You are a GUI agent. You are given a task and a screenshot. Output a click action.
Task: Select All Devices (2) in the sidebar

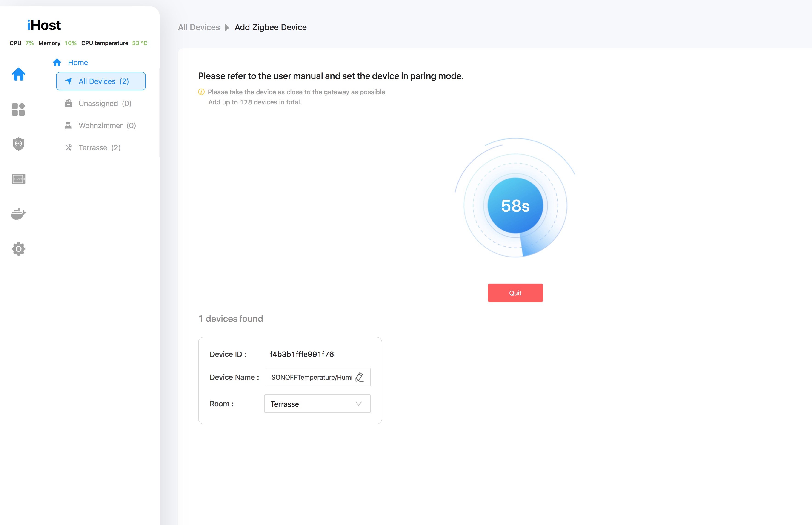coord(101,81)
